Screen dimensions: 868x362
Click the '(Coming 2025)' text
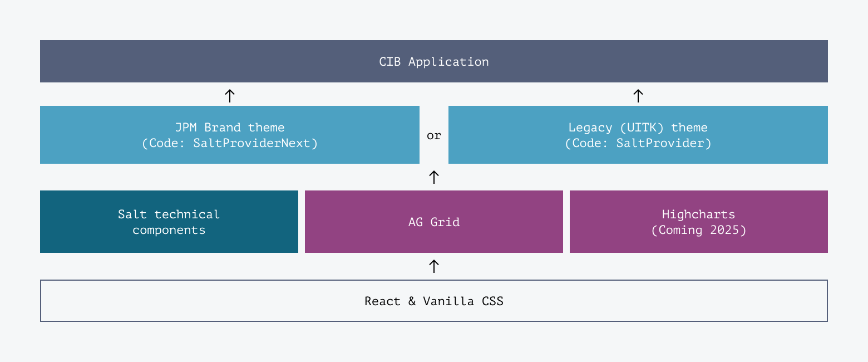click(x=698, y=230)
